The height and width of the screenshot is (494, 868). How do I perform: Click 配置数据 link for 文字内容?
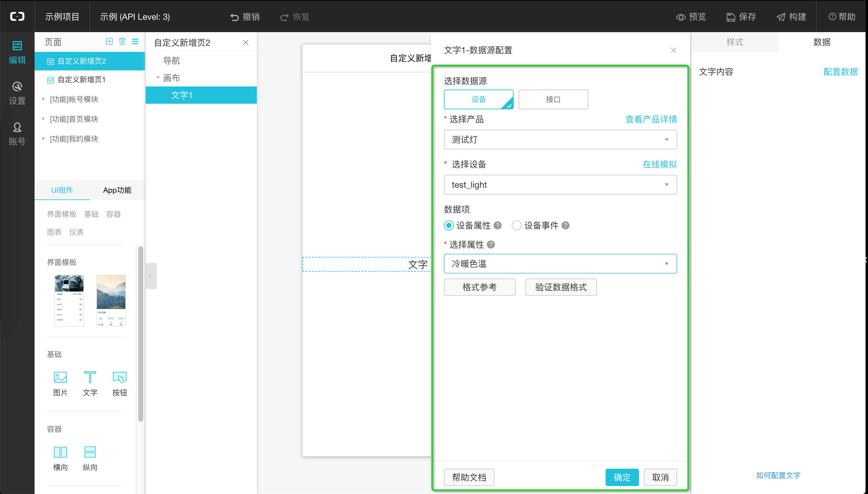pyautogui.click(x=840, y=72)
